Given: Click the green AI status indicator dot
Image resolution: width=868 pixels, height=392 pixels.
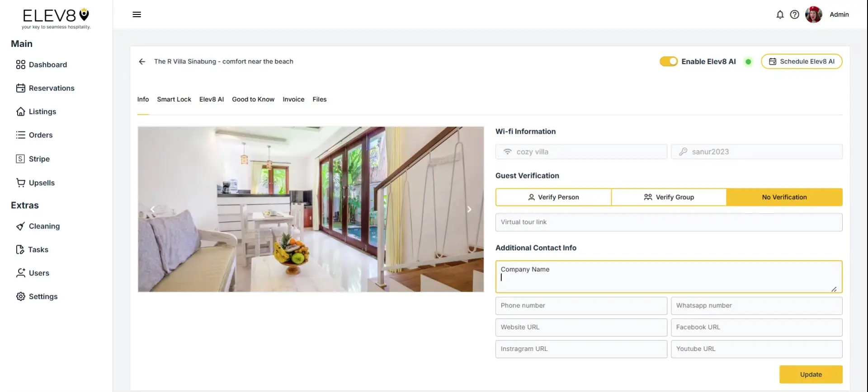Looking at the screenshot, I should pos(748,61).
